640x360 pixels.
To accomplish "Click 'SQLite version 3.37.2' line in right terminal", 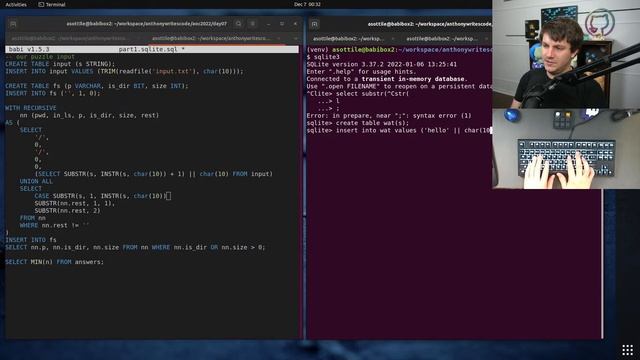I will click(x=382, y=64).
